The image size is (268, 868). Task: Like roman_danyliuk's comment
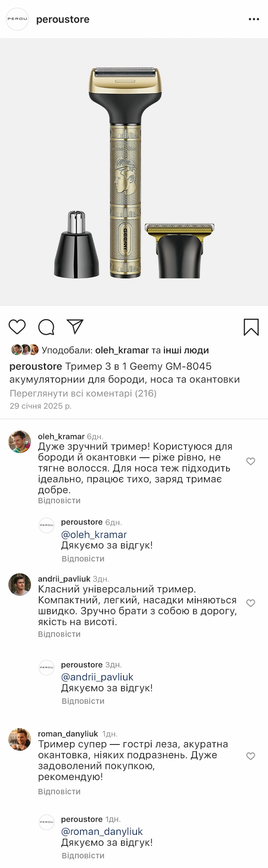pyautogui.click(x=250, y=756)
